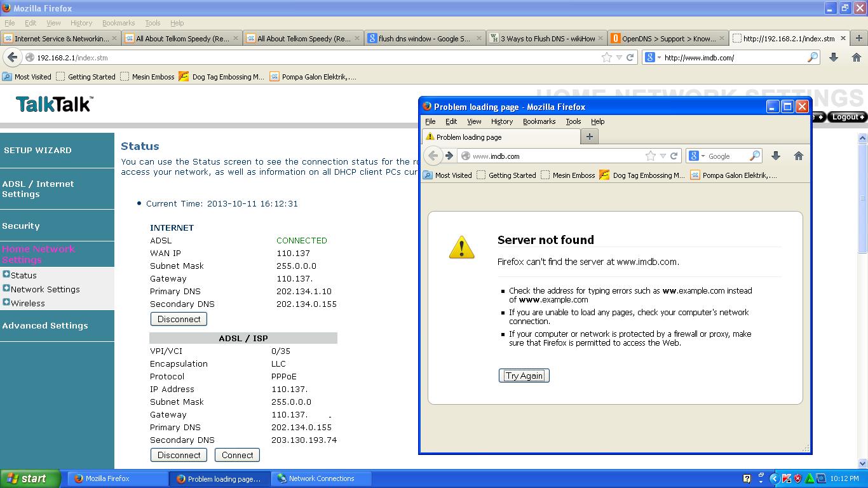This screenshot has height=488, width=868.
Task: Click forward arrow in Problem loading page window
Action: point(449,156)
